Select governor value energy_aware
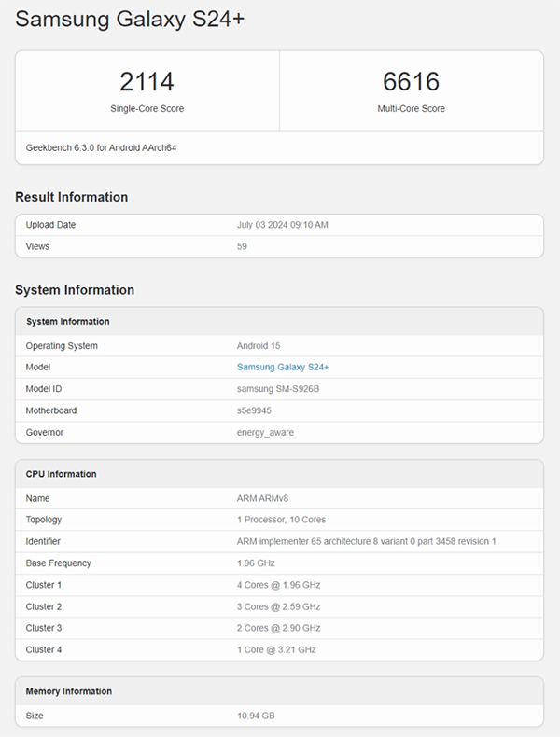The width and height of the screenshot is (560, 737). pos(265,433)
